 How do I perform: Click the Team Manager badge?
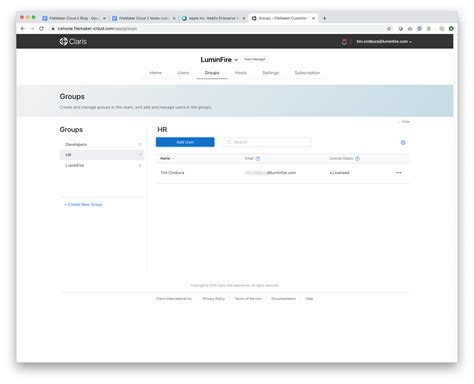255,59
